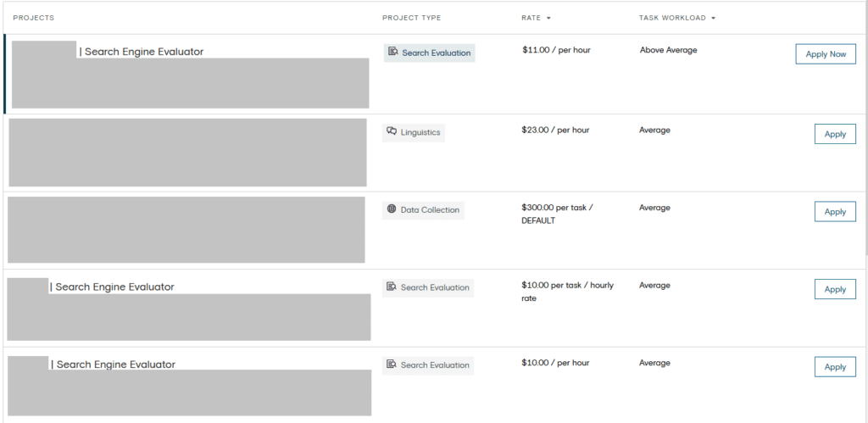
Task: Select the highlighted Search Evaluation tag
Action: pos(429,53)
